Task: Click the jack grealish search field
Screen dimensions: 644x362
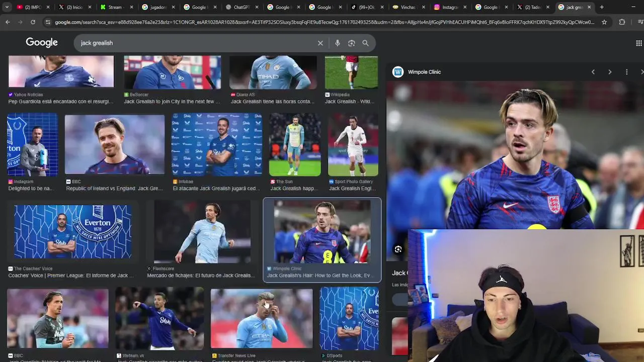Action: tap(196, 43)
